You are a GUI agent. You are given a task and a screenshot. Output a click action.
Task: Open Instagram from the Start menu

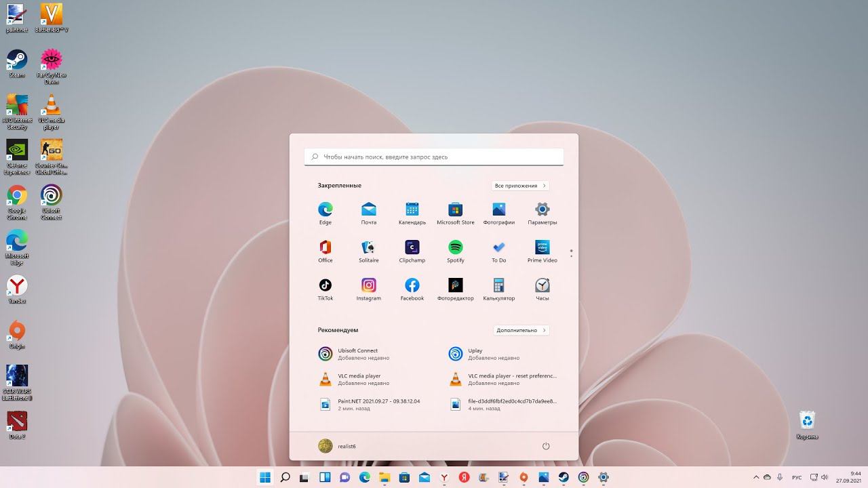coord(369,289)
